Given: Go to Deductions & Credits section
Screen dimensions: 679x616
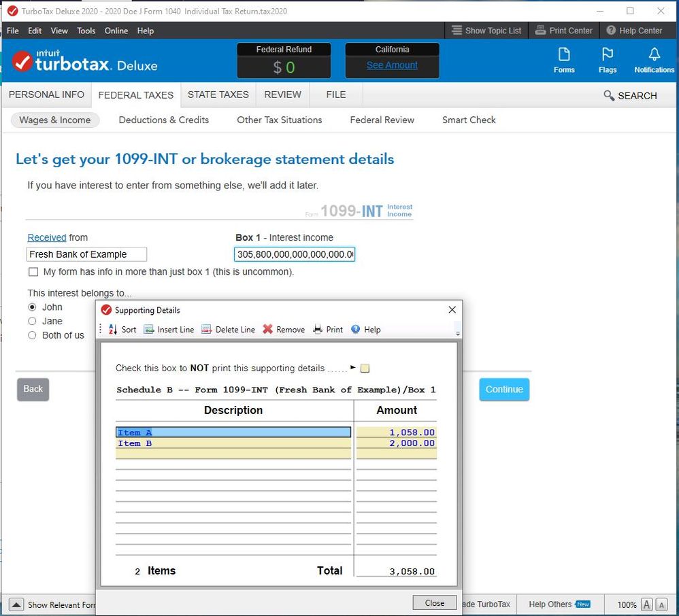Looking at the screenshot, I should [164, 120].
